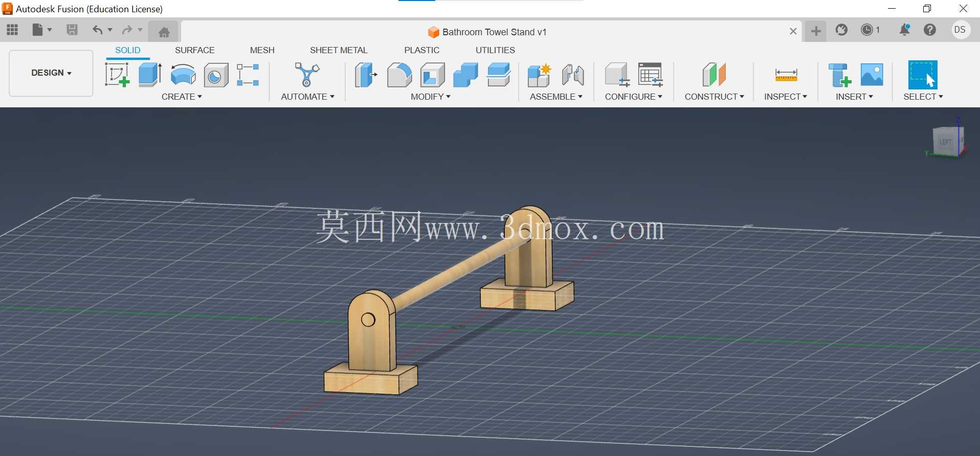
Task: Expand the CONSTRUCT menu
Action: (714, 97)
